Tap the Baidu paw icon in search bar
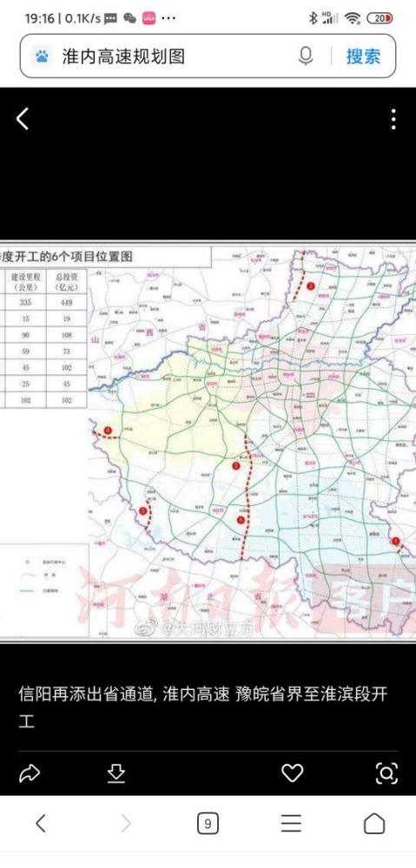 (x=42, y=56)
